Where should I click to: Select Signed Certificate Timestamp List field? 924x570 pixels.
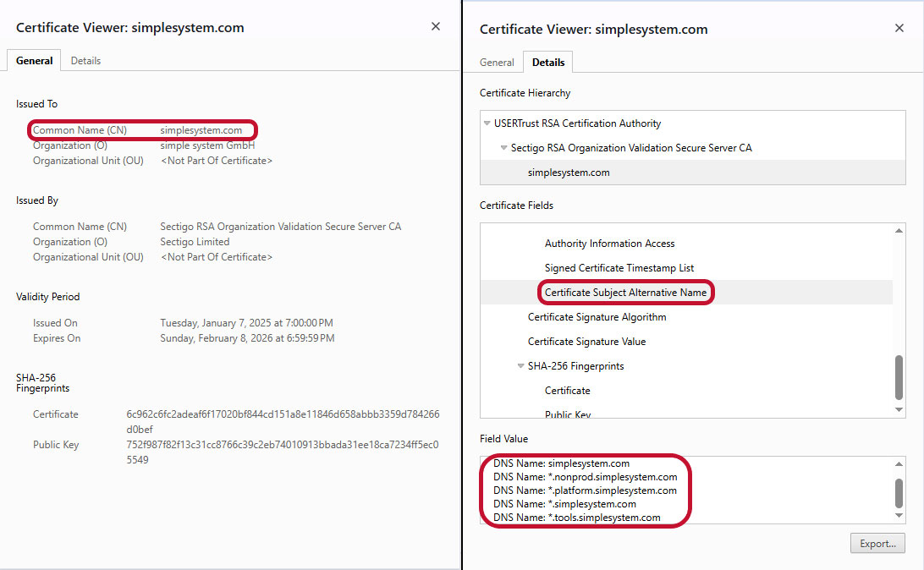pos(619,268)
